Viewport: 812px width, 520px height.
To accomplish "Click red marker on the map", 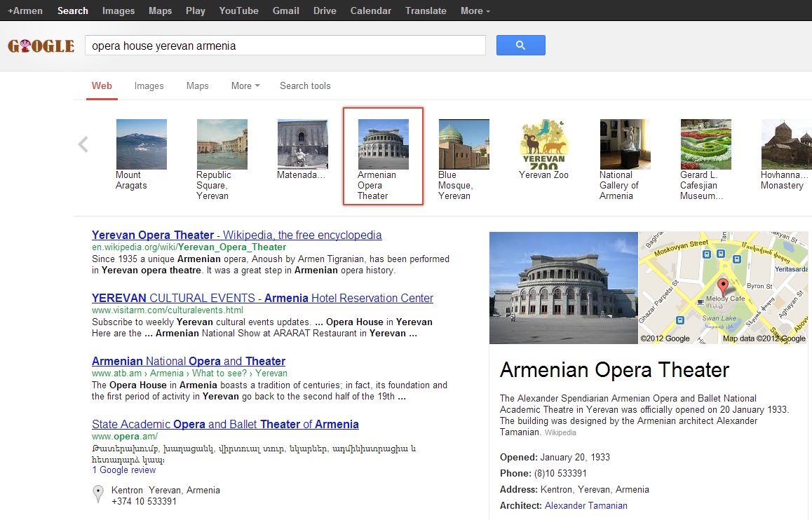I will [722, 286].
